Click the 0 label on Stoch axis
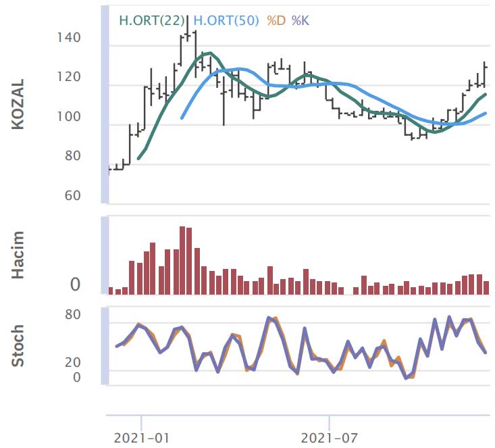The image size is (495, 448). click(x=77, y=377)
